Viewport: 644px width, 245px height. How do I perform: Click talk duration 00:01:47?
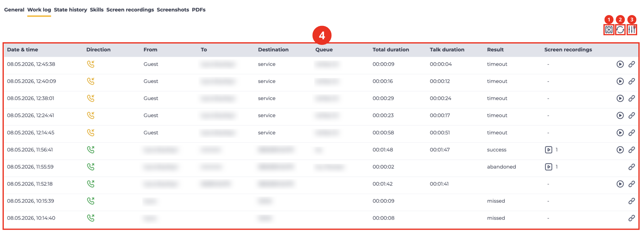440,150
